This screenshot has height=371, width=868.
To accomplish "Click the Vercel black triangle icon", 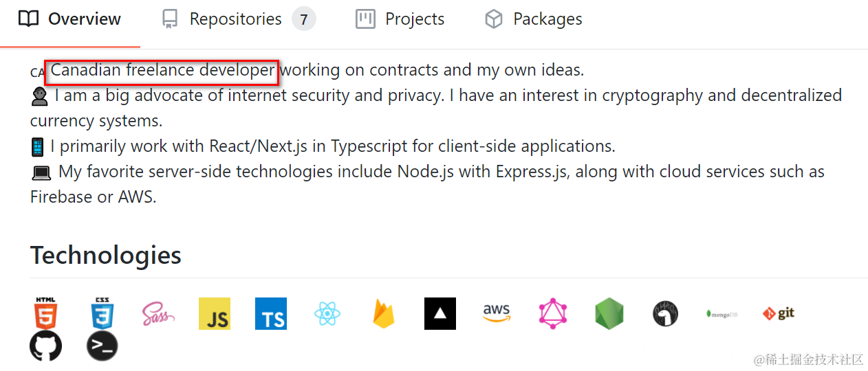I will (x=440, y=314).
